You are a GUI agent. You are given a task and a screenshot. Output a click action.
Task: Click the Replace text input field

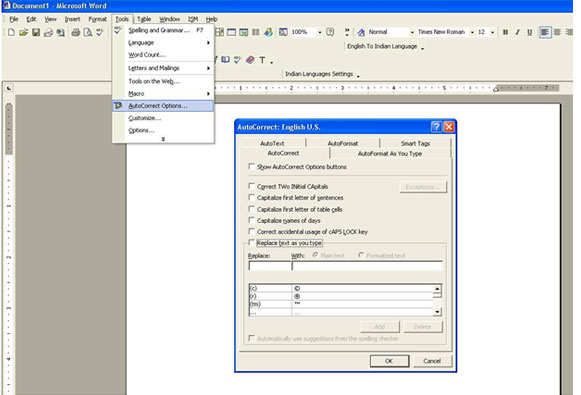pos(270,266)
